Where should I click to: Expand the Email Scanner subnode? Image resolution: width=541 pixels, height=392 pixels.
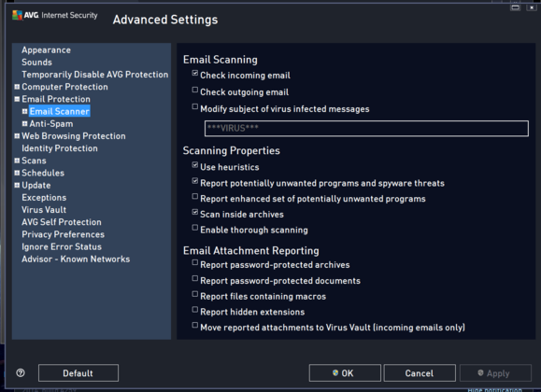click(x=24, y=111)
